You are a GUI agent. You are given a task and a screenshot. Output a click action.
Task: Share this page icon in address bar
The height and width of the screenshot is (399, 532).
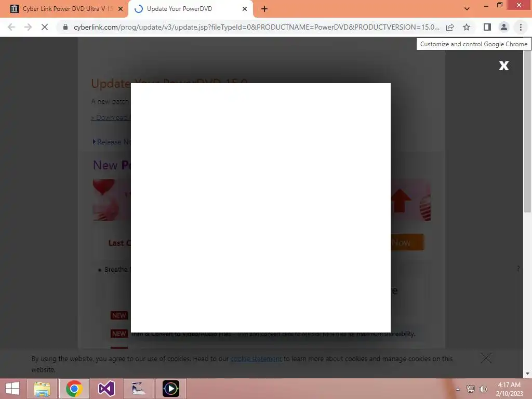click(450, 27)
